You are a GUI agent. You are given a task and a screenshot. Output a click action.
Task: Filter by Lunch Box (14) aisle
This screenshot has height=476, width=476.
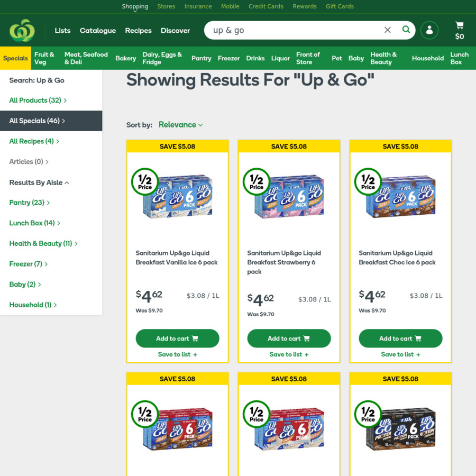tap(34, 223)
